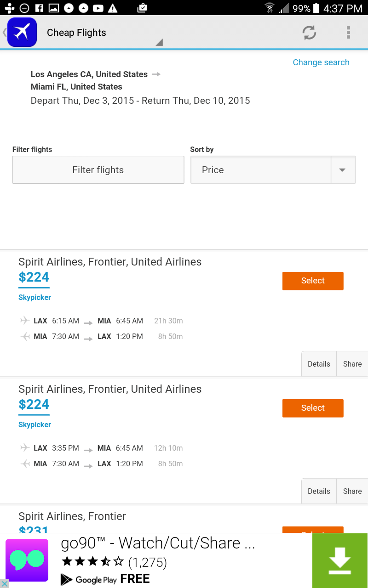Viewport: 368px width, 588px height.
Task: Tap the warning notification icon in the status bar
Action: coord(113,8)
